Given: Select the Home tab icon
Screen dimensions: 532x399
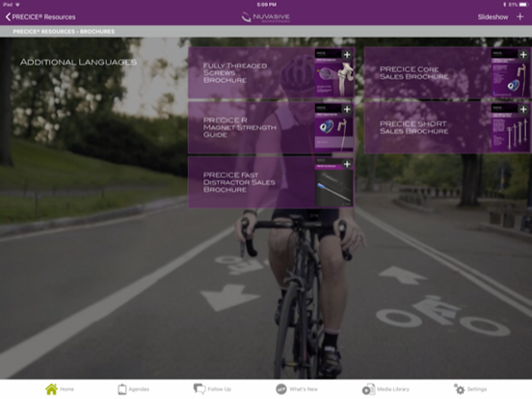Looking at the screenshot, I should click(x=52, y=389).
